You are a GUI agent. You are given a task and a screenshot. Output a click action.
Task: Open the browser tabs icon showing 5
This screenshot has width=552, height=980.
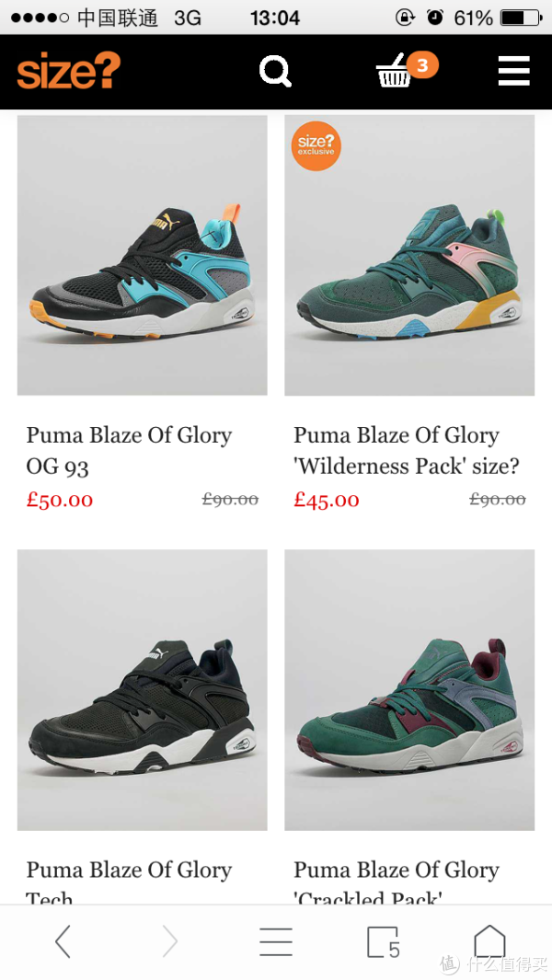(383, 941)
